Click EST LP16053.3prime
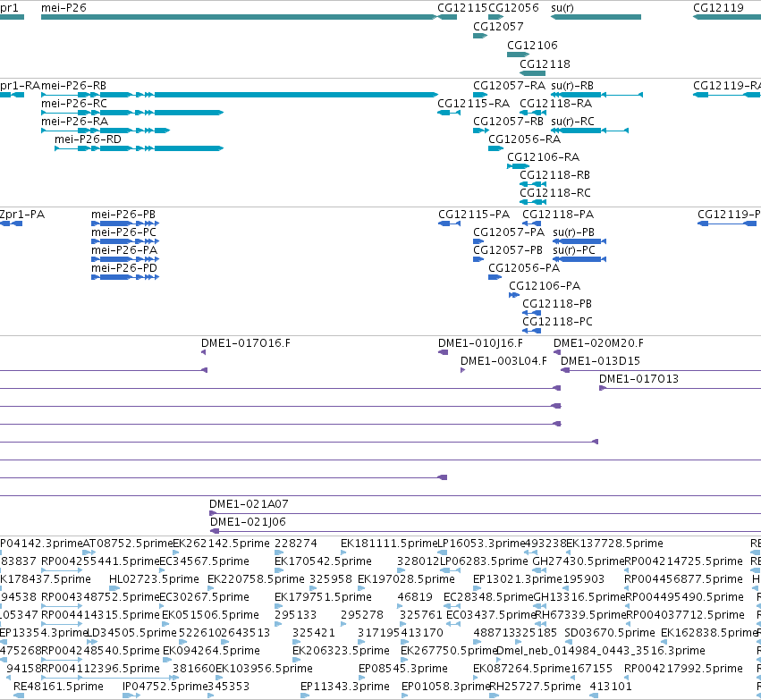The height and width of the screenshot is (700, 761). (x=443, y=552)
